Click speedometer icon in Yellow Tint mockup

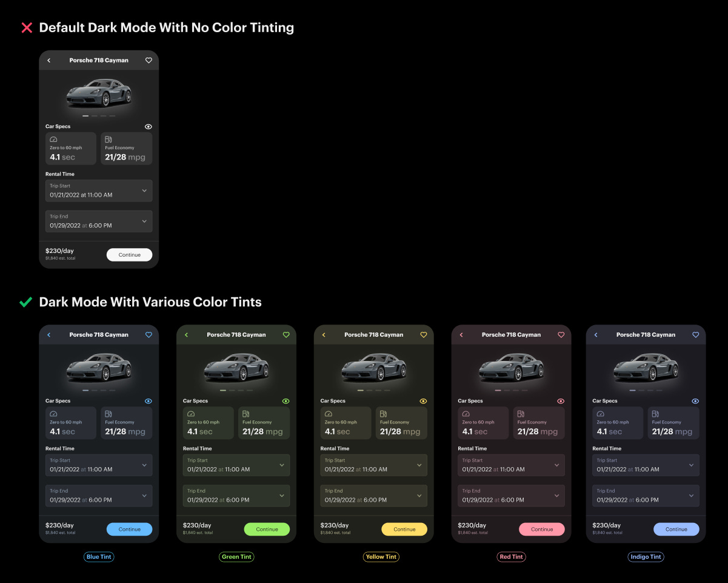(329, 414)
